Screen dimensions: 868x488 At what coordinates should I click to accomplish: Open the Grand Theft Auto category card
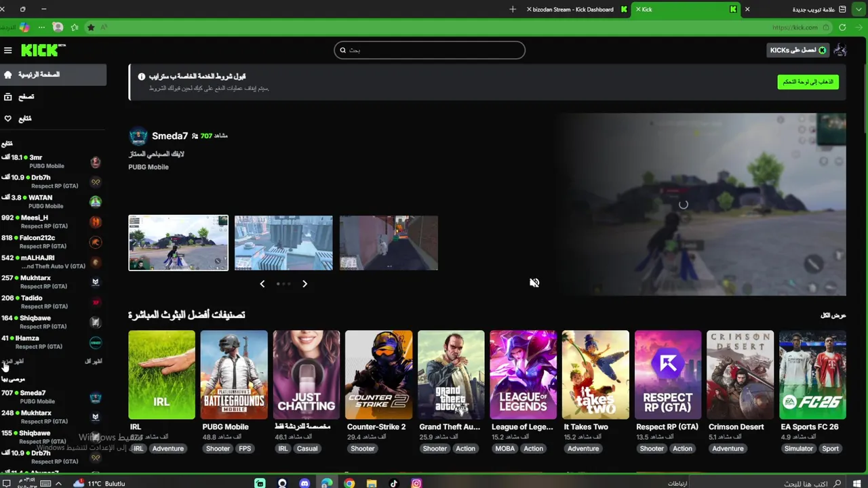(451, 375)
